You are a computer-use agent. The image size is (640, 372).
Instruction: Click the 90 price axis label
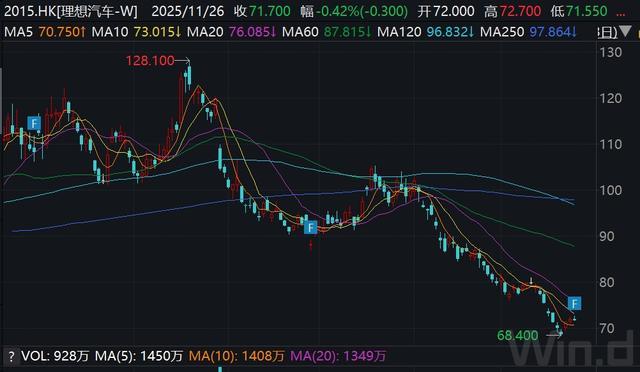pos(607,236)
